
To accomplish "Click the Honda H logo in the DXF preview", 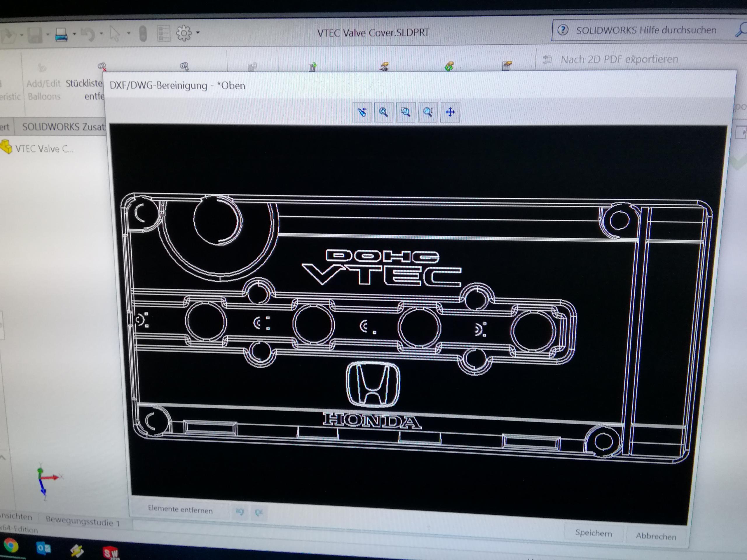I will tap(373, 384).
